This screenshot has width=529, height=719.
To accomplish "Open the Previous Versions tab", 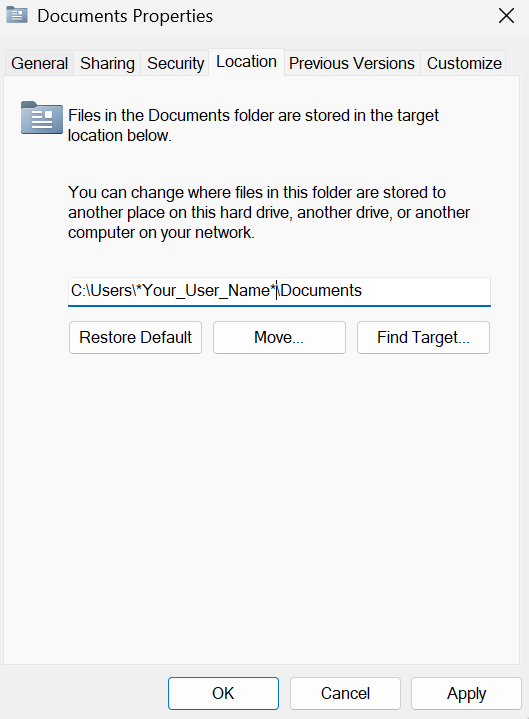I will pyautogui.click(x=352, y=63).
